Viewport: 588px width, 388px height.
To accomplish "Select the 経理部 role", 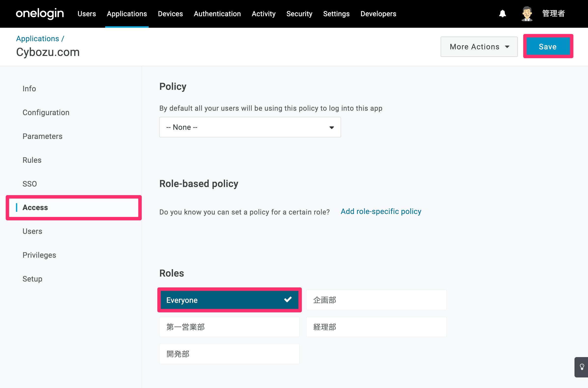I will (376, 327).
